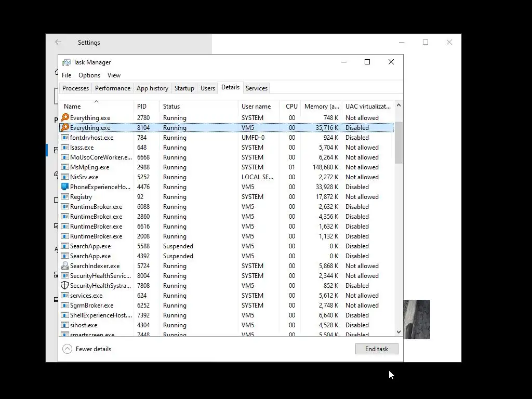Close the Settings window
532x399 pixels.
click(449, 42)
